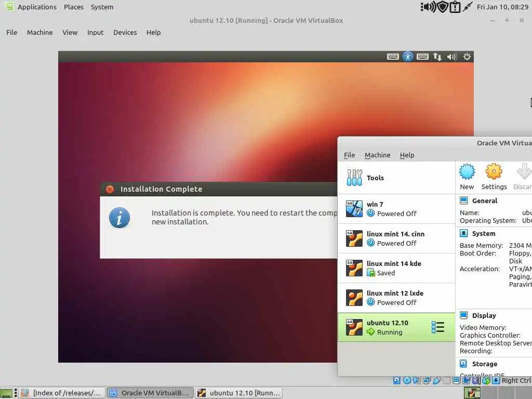Select the ubuntu 12.10 running machine

click(x=396, y=327)
